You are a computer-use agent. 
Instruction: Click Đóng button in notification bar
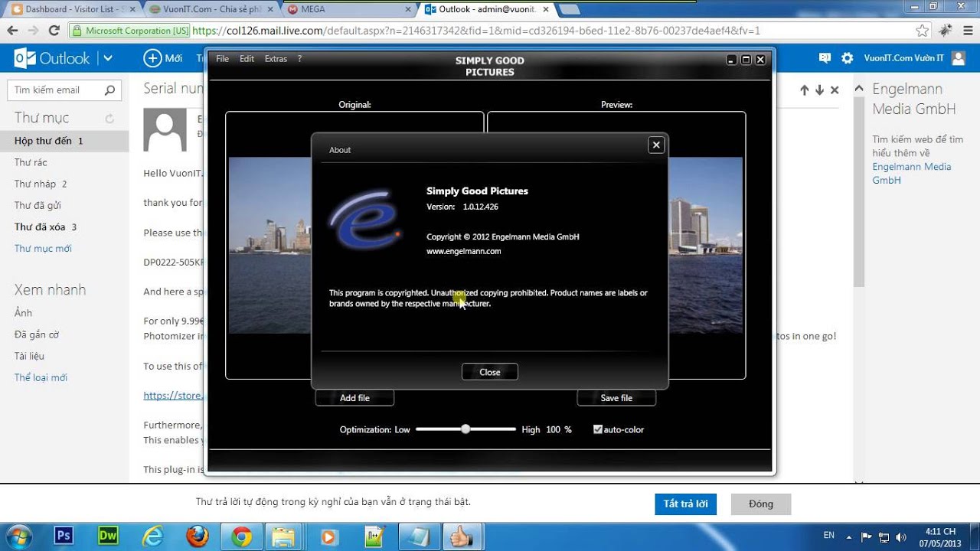[x=761, y=504]
